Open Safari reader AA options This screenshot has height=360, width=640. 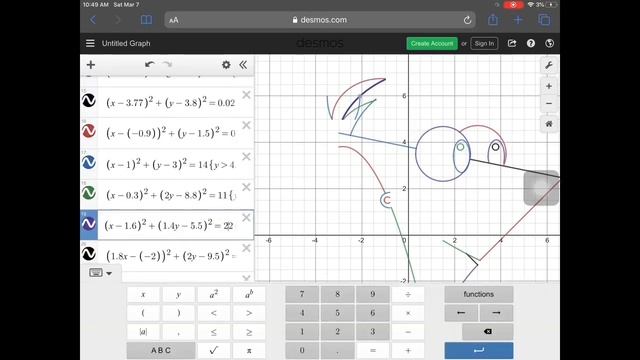174,20
